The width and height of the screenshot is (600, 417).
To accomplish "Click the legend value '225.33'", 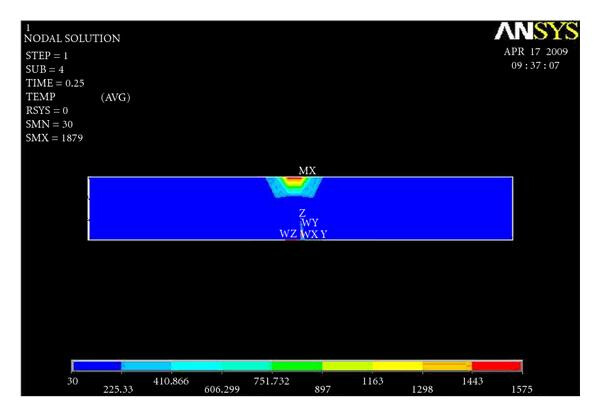I will [118, 389].
